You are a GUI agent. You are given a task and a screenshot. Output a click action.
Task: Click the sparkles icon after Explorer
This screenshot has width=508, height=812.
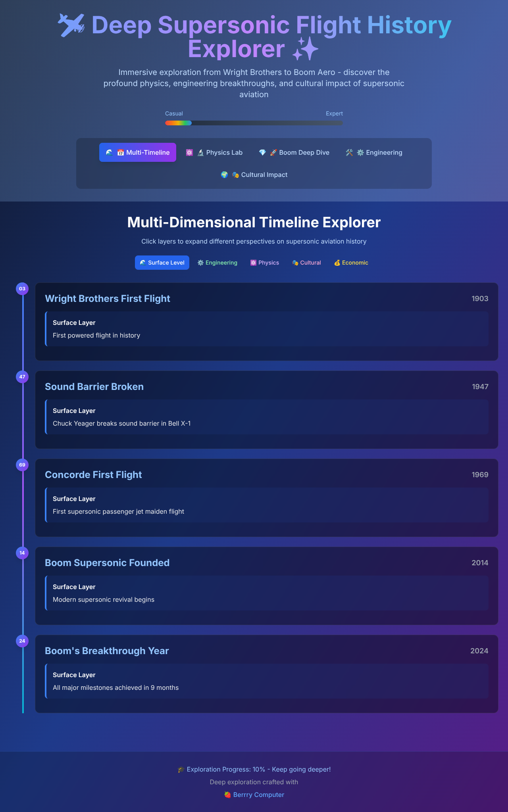coord(305,49)
